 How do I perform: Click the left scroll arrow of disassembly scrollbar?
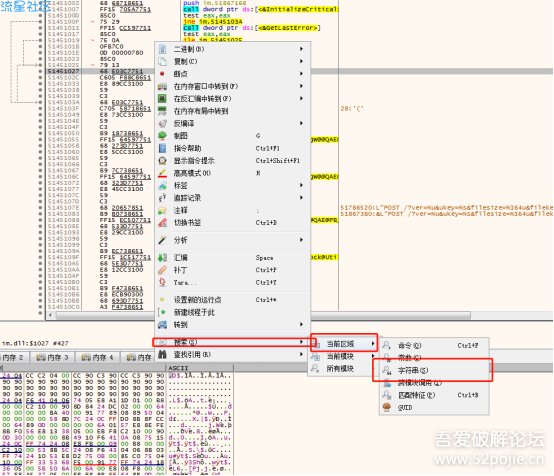click(x=51, y=315)
